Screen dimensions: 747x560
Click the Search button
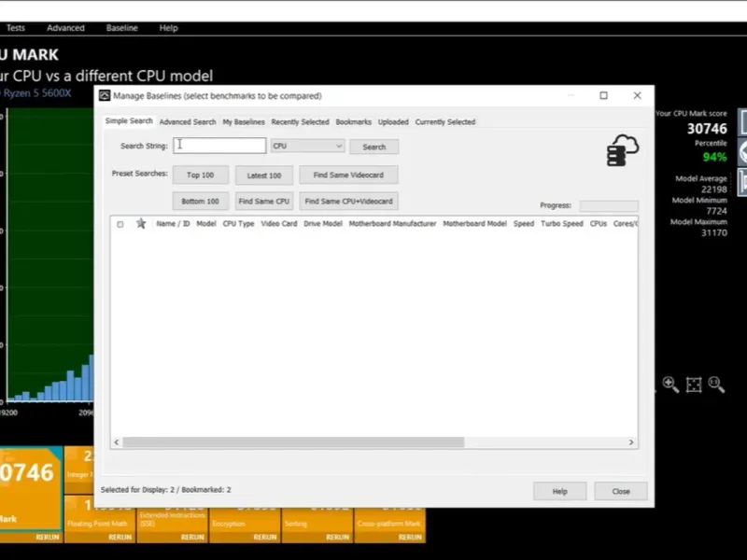coord(374,147)
